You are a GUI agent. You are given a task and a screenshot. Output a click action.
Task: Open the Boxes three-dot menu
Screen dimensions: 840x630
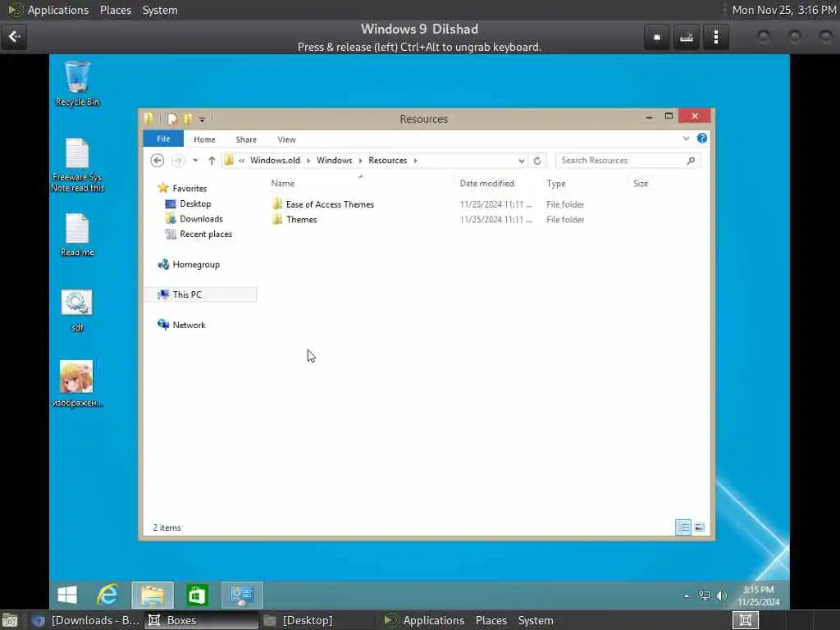(x=716, y=37)
